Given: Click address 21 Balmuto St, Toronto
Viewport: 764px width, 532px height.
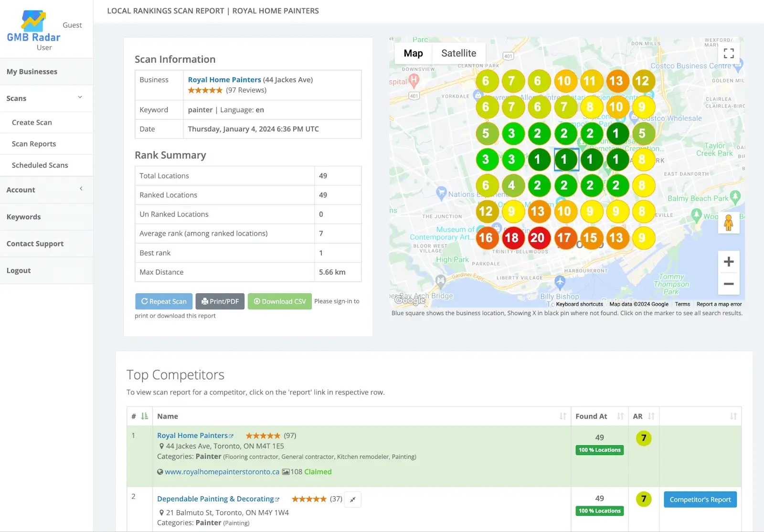Looking at the screenshot, I should point(227,513).
